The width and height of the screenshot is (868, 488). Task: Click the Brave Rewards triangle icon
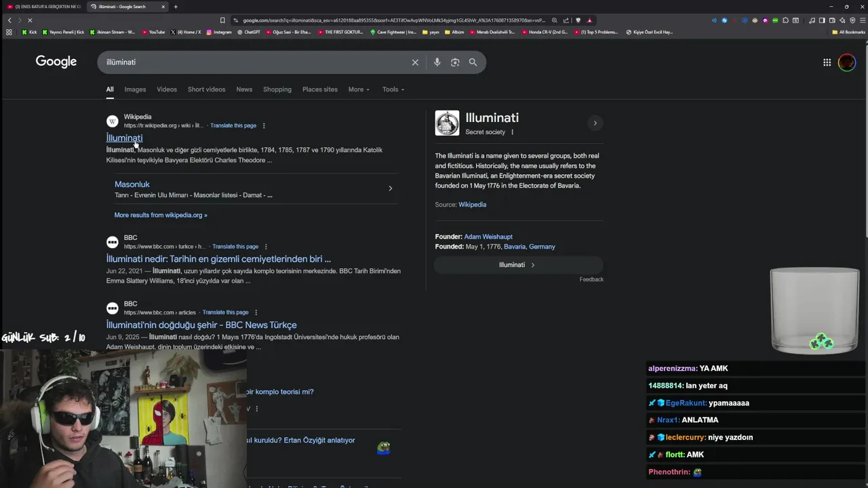tap(589, 20)
